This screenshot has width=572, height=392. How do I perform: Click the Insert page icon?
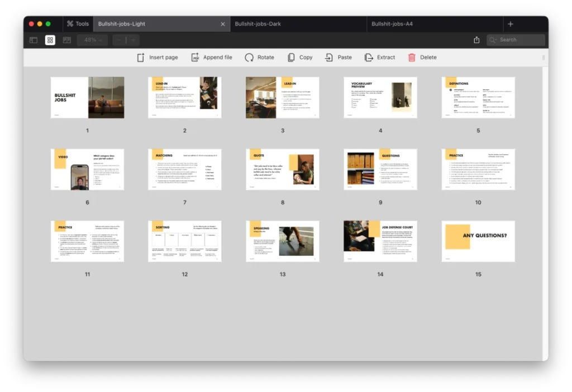coord(141,58)
